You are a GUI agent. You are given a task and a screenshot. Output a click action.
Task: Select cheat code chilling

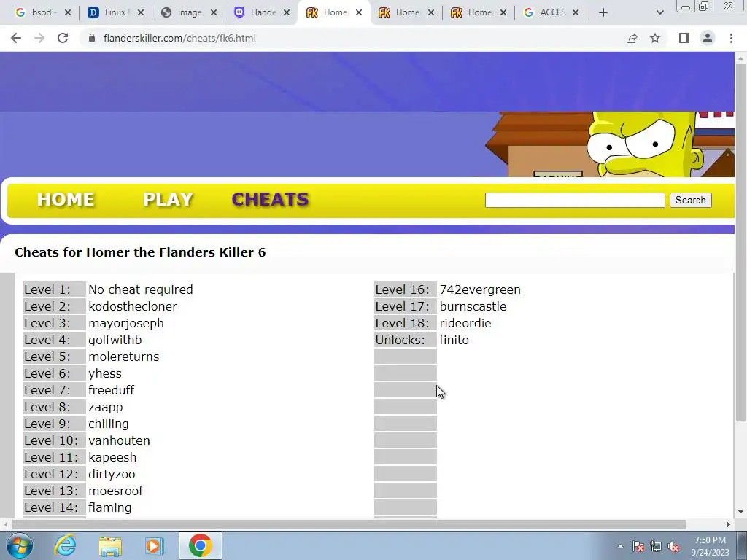[108, 424]
